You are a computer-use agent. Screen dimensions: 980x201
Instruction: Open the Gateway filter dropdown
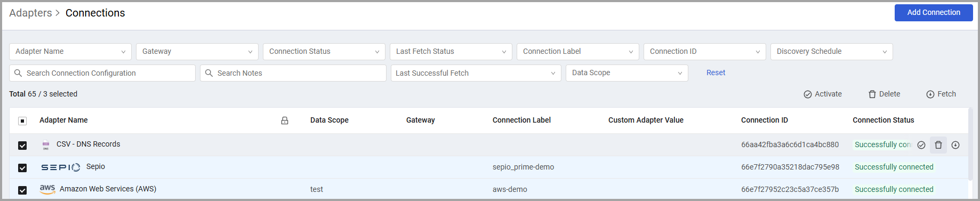click(197, 52)
